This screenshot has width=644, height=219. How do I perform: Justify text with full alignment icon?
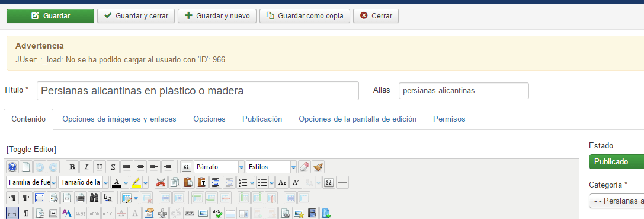tap(127, 167)
